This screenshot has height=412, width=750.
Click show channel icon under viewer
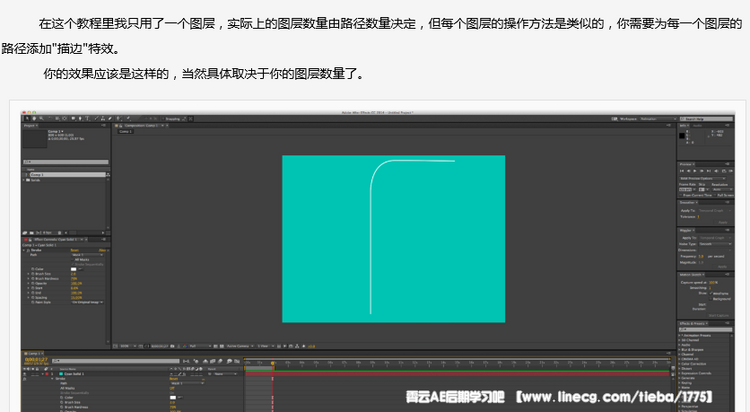pos(185,346)
